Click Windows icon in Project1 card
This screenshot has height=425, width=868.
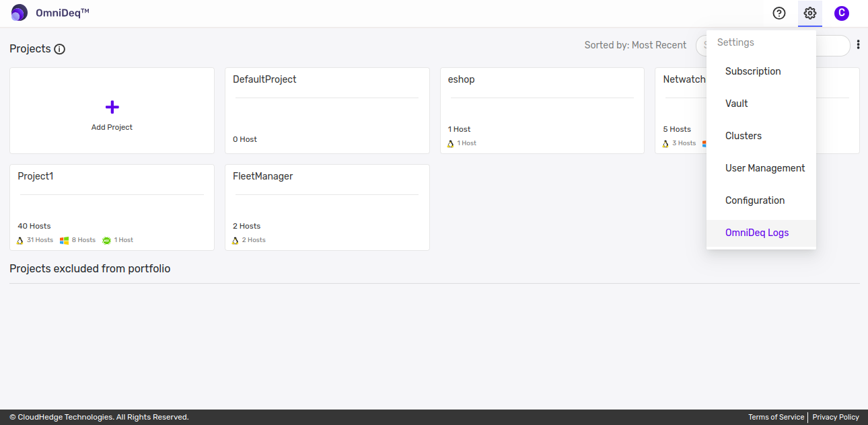point(65,240)
